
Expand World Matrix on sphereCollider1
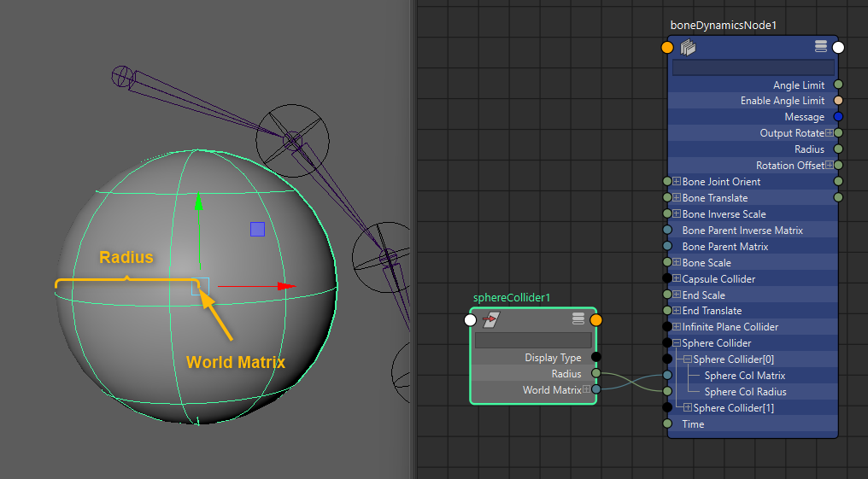[586, 390]
